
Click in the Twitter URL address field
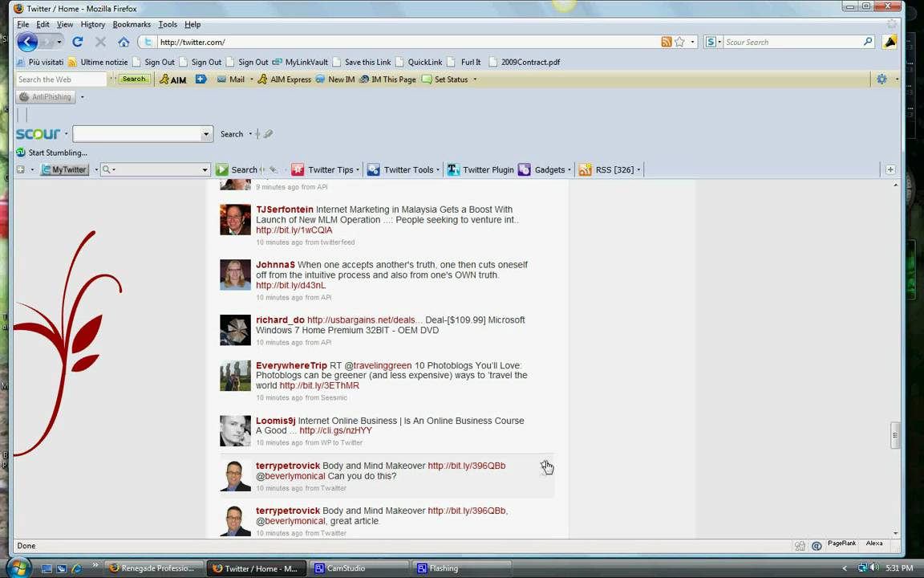click(x=407, y=42)
